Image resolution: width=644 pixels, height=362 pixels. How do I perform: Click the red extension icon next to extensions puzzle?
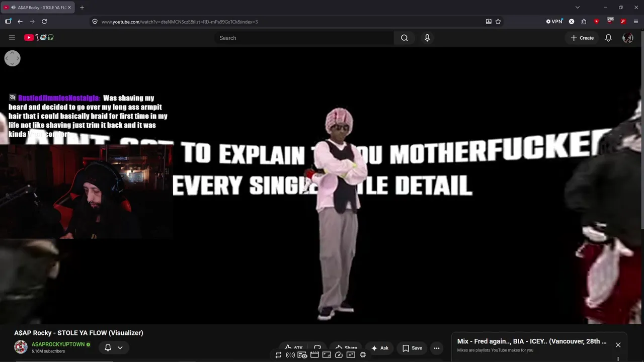[596, 22]
